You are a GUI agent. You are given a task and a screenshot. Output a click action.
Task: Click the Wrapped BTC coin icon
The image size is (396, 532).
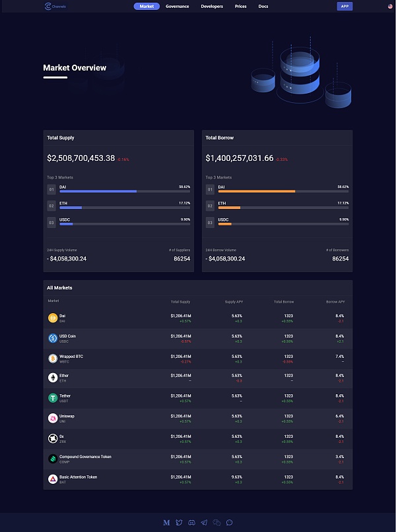point(53,359)
